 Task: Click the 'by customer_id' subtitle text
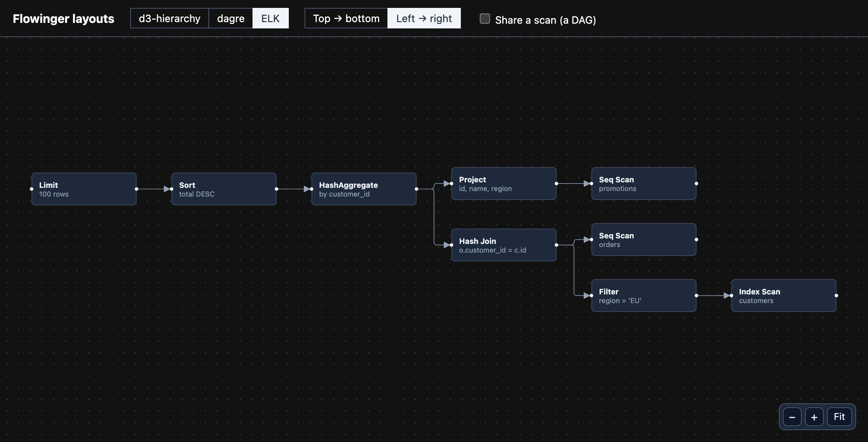(344, 194)
